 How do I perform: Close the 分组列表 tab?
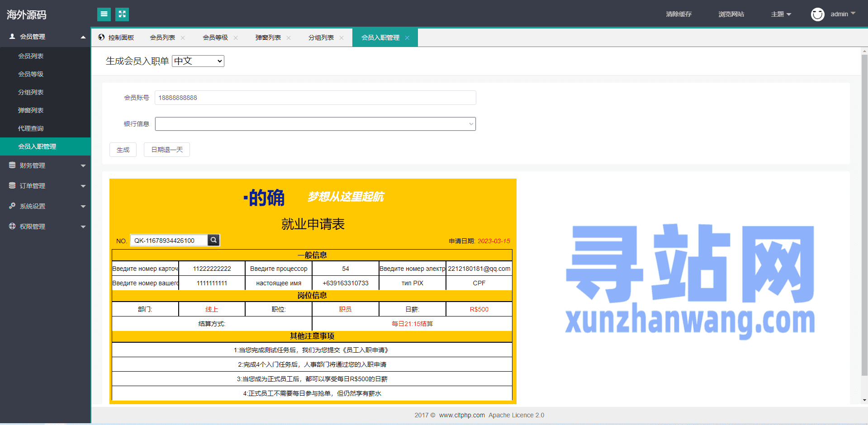pyautogui.click(x=342, y=38)
